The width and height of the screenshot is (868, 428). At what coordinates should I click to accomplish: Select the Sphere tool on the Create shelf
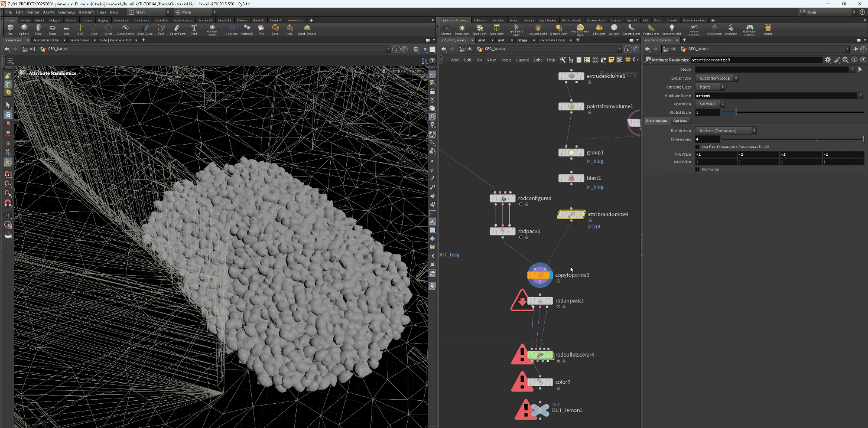pyautogui.click(x=24, y=28)
